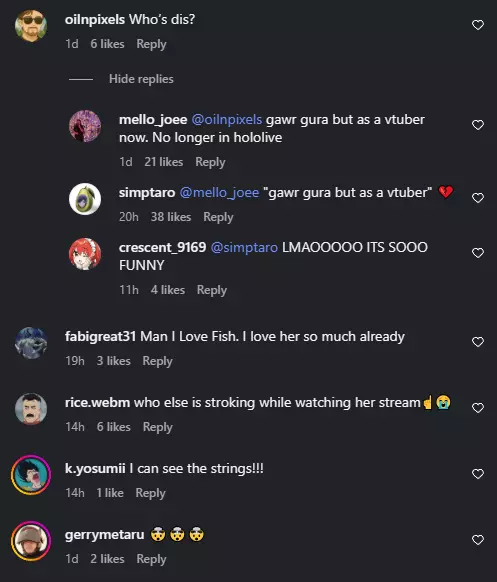Like gerrymetaru's emoji comment

pyautogui.click(x=478, y=540)
